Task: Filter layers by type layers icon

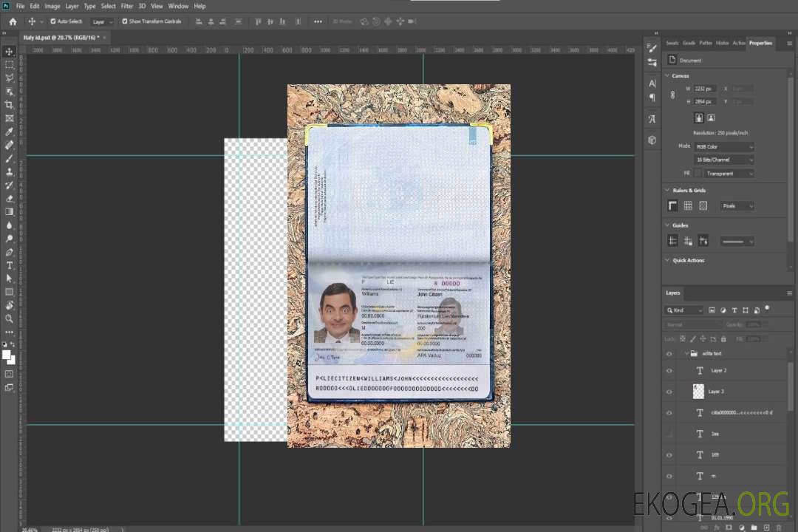Action: (736, 310)
